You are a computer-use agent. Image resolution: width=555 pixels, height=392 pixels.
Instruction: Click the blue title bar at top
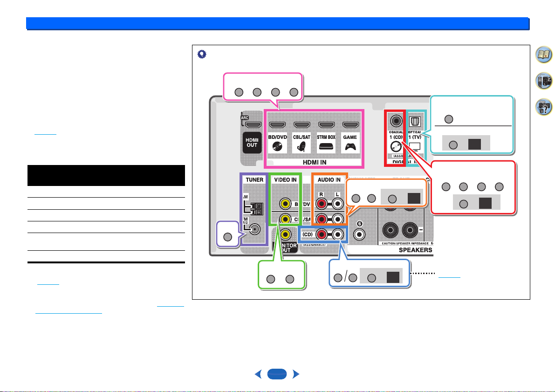pos(278,23)
